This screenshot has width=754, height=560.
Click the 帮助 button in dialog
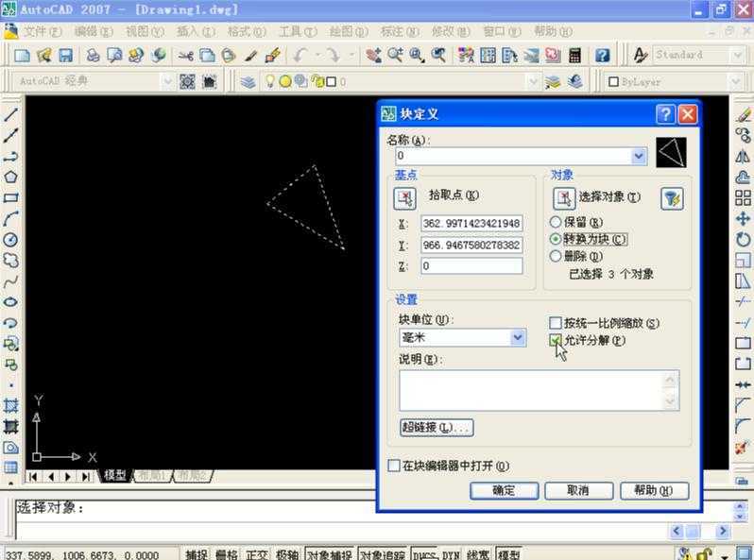tap(654, 490)
